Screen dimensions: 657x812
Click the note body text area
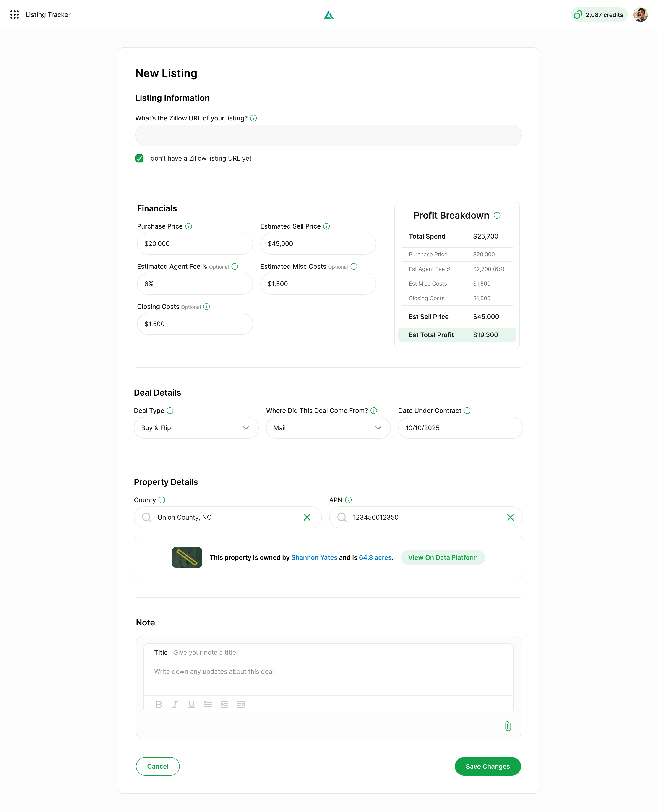pos(328,678)
